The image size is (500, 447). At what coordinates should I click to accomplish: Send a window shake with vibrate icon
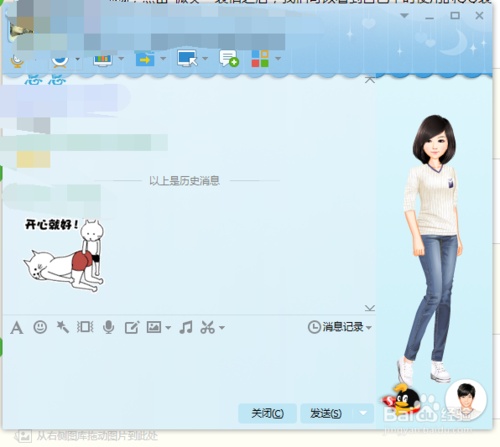coord(85,327)
